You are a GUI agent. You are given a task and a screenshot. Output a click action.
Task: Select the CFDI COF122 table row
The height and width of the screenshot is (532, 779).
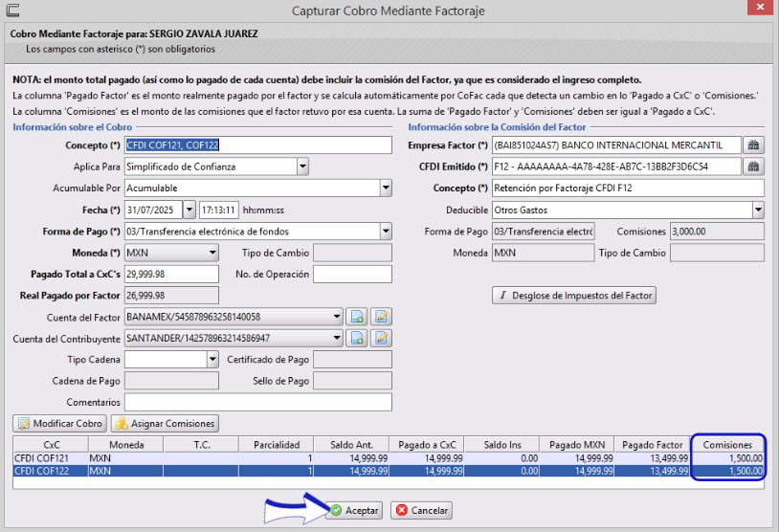389,471
